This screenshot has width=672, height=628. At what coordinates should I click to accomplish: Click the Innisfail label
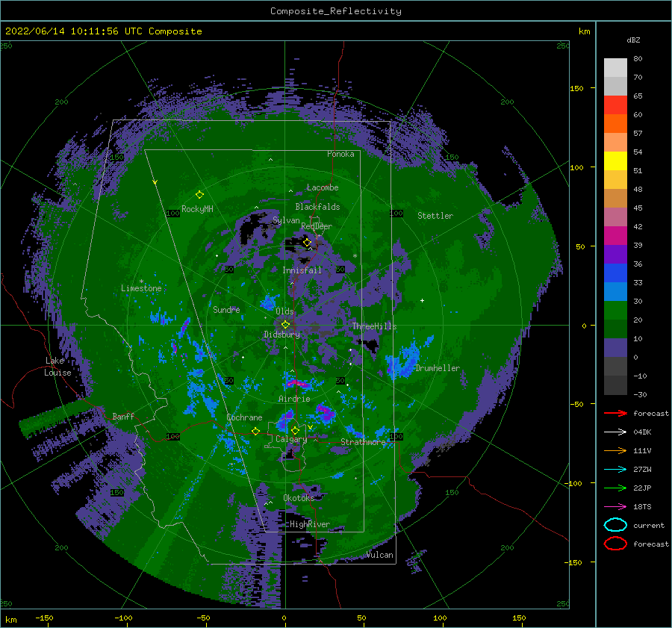pyautogui.click(x=302, y=270)
